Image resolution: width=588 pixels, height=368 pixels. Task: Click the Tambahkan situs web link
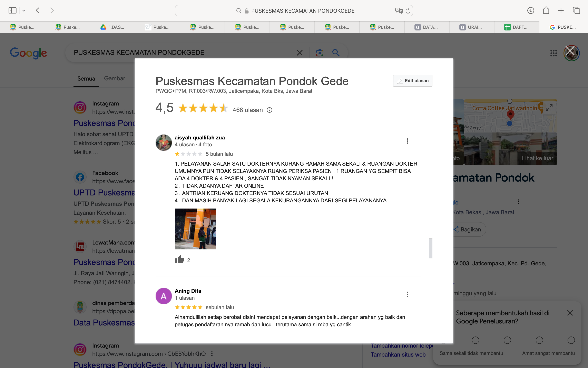coord(398,355)
